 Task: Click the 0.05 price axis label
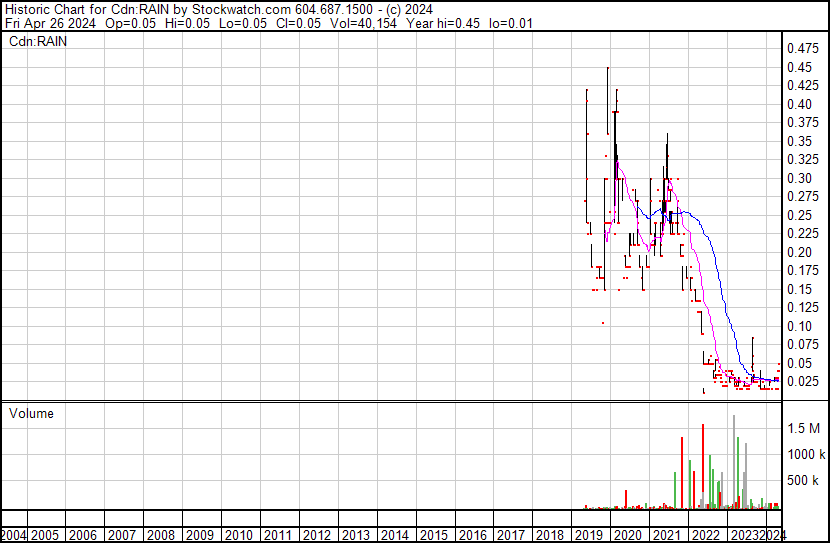click(x=799, y=364)
